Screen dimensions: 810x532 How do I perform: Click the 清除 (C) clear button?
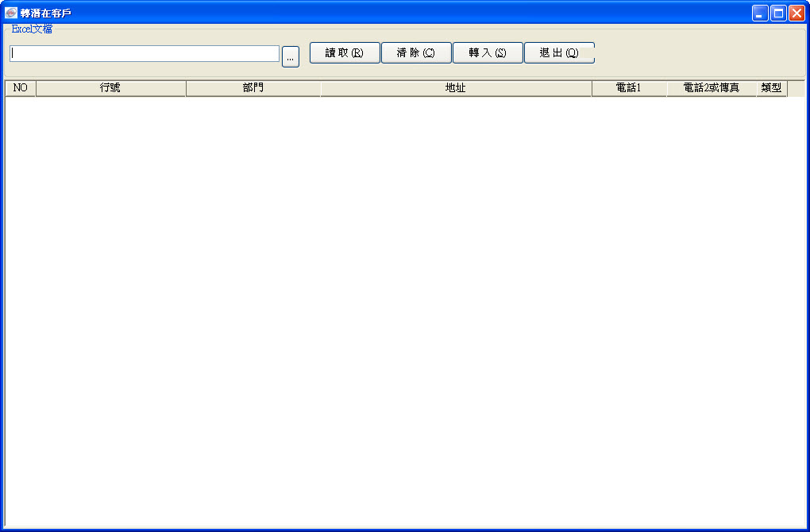(x=416, y=52)
